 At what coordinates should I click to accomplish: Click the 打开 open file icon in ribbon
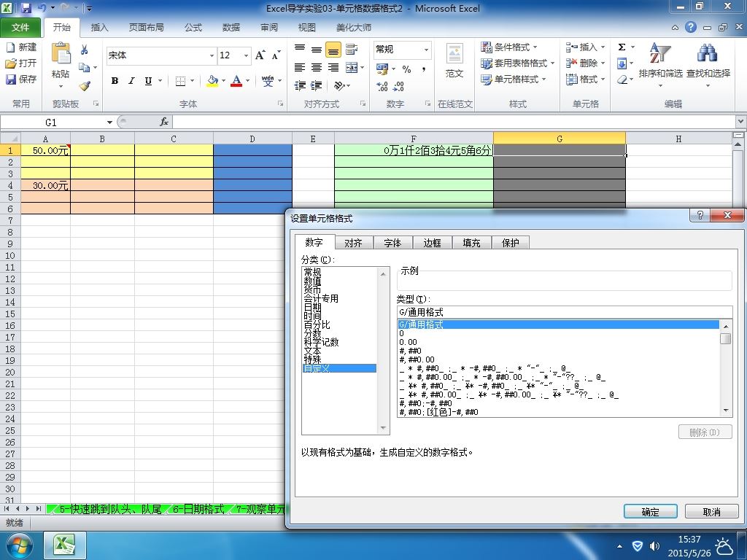click(x=10, y=63)
